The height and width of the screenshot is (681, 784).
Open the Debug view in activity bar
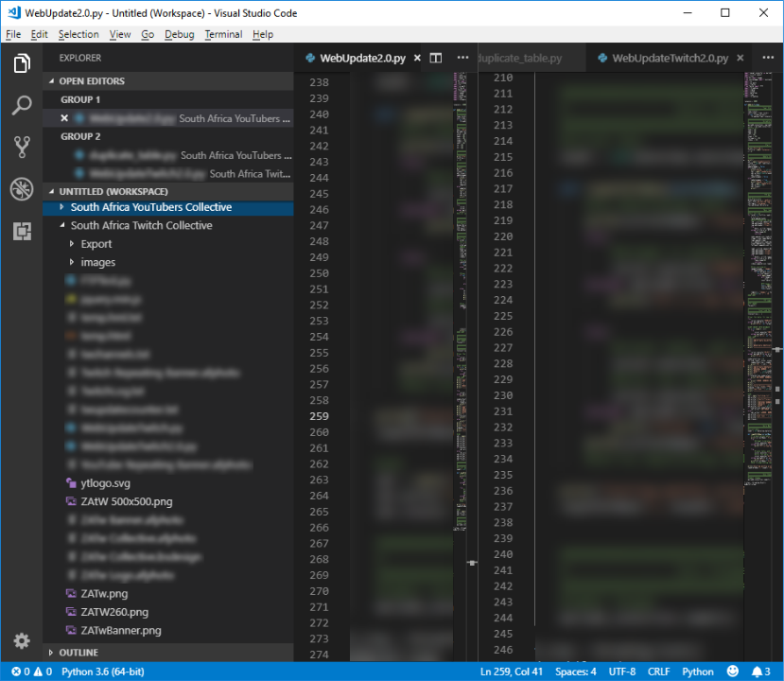coord(22,189)
